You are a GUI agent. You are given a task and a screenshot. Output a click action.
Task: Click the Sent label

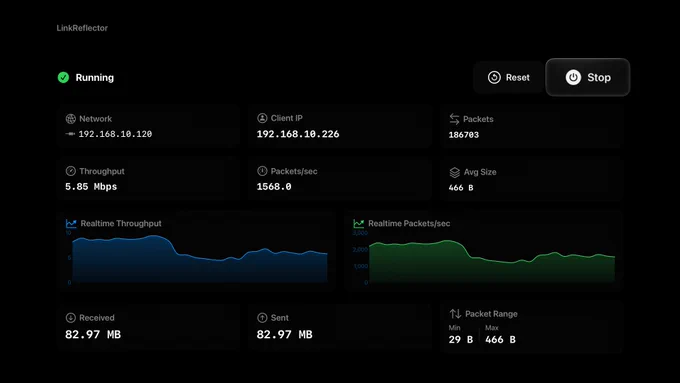point(280,318)
